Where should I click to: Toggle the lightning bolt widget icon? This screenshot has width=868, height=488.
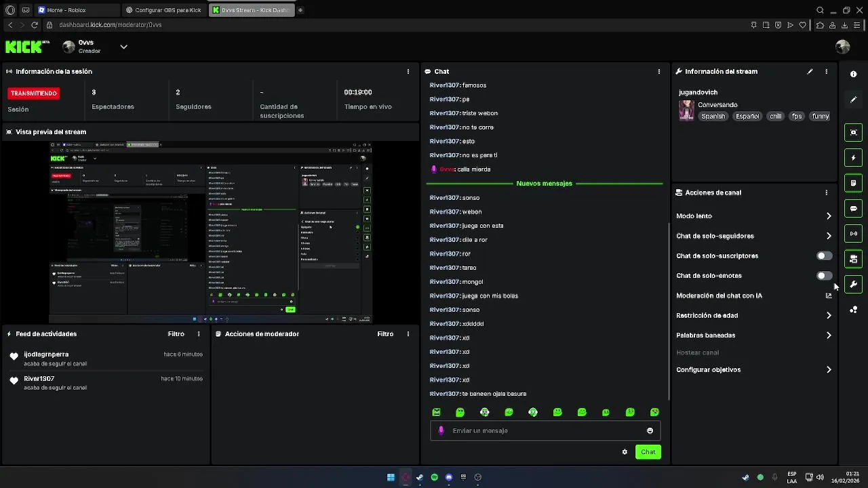853,158
